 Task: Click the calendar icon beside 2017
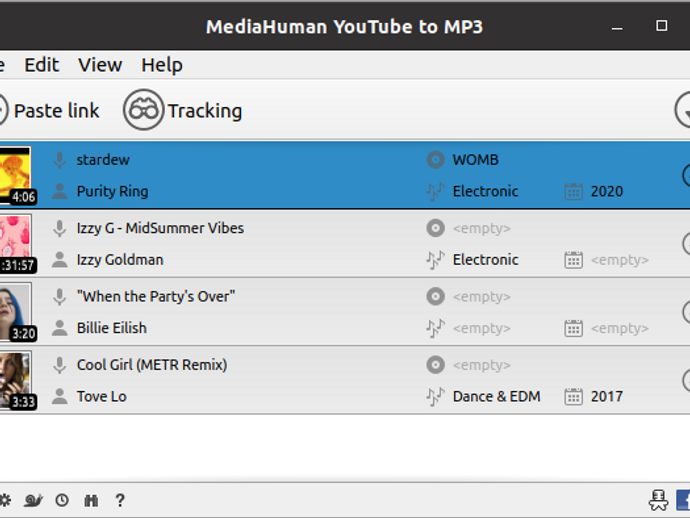pyautogui.click(x=573, y=397)
